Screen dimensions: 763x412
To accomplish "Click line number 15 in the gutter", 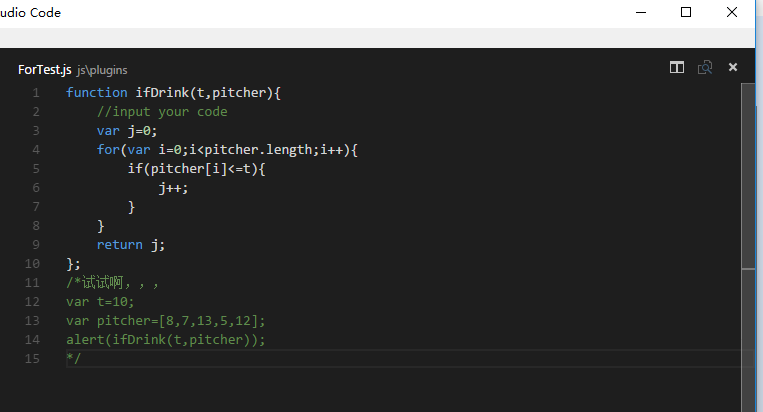I will click(32, 358).
